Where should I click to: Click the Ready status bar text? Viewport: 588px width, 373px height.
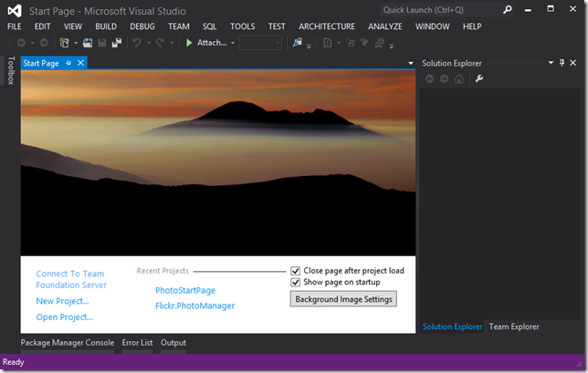coord(13,362)
